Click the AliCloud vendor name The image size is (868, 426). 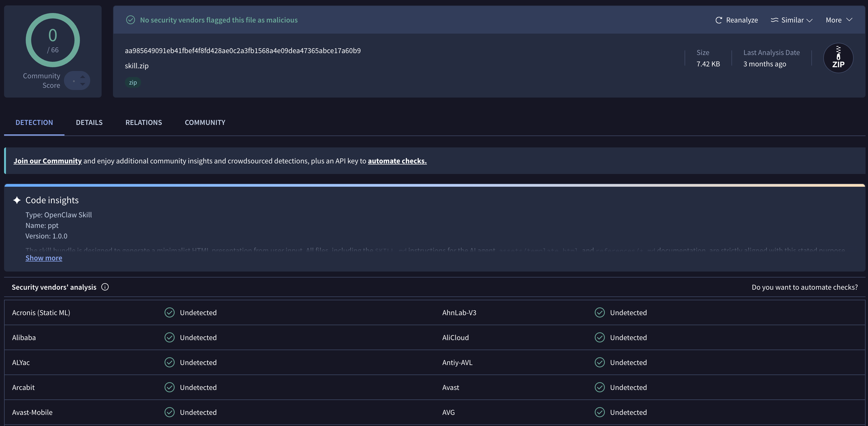[456, 337]
